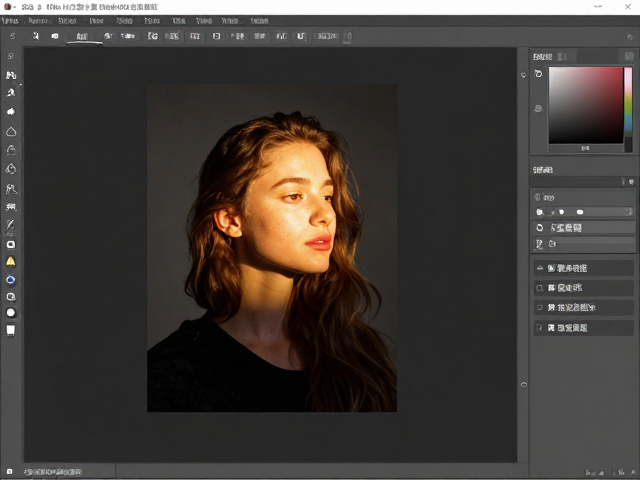Viewport: 640px width, 480px height.
Task: Click the status text in the bottom-left bar
Action: click(53, 471)
